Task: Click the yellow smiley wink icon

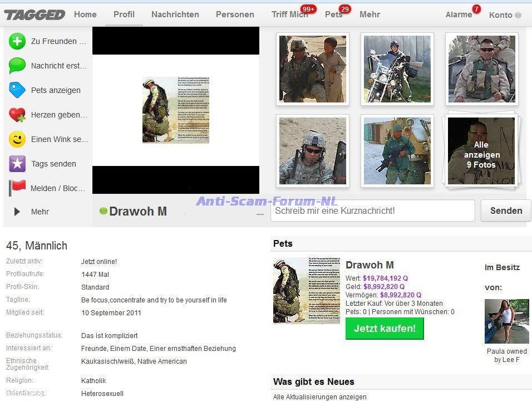Action: point(17,139)
